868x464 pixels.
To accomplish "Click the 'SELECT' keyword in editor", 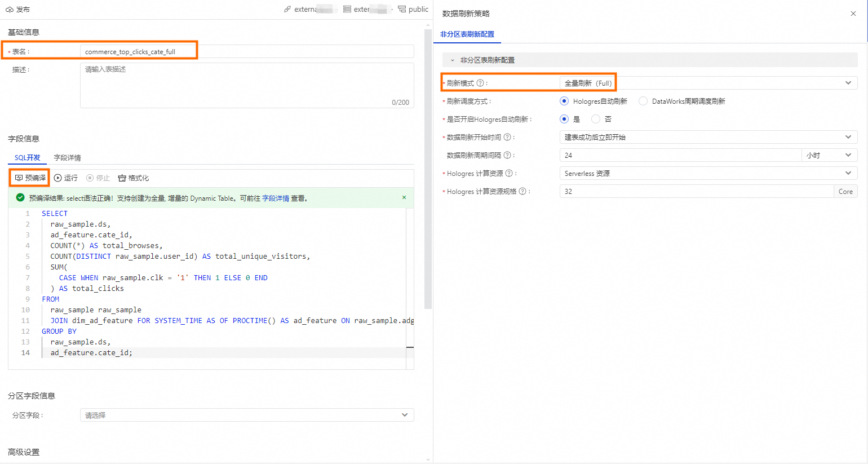I will tap(55, 213).
